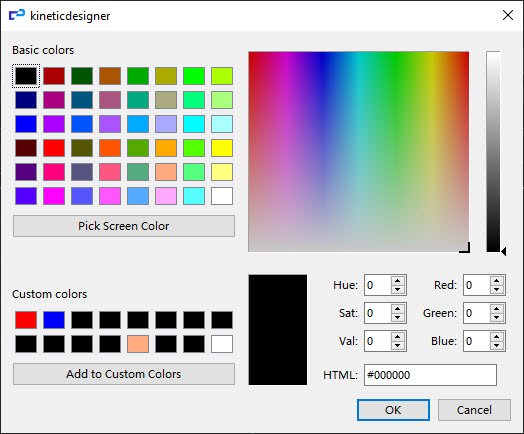
Task: Pick the hot pink swatch in fifth row
Action: 54,172
